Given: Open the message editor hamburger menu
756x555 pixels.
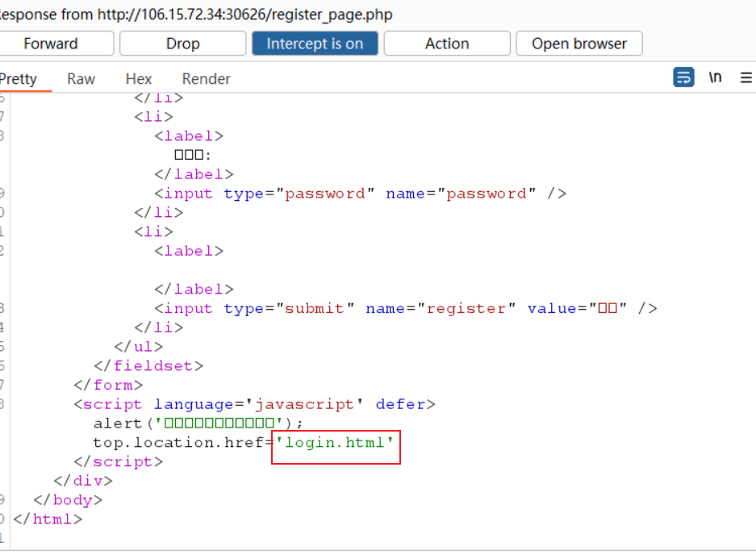Looking at the screenshot, I should [x=746, y=77].
